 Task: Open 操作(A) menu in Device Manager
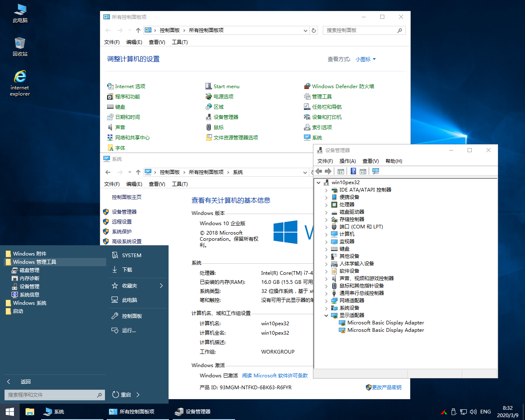coord(347,161)
